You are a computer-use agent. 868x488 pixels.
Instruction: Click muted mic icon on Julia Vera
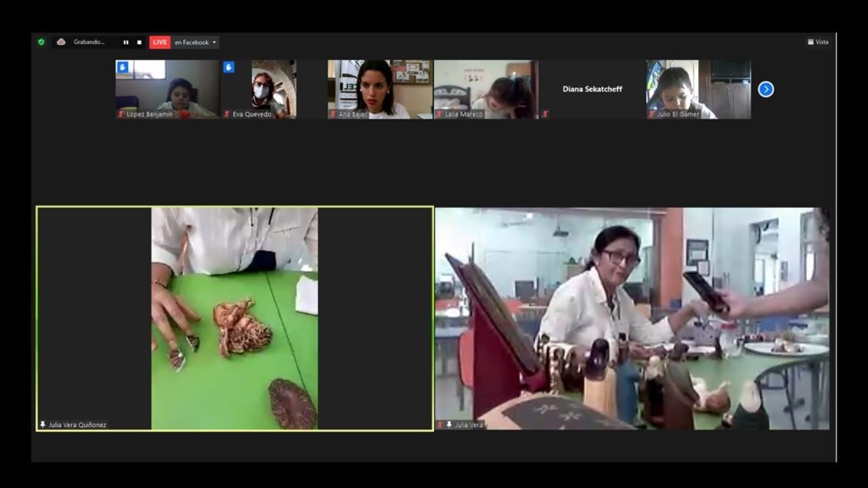click(440, 424)
